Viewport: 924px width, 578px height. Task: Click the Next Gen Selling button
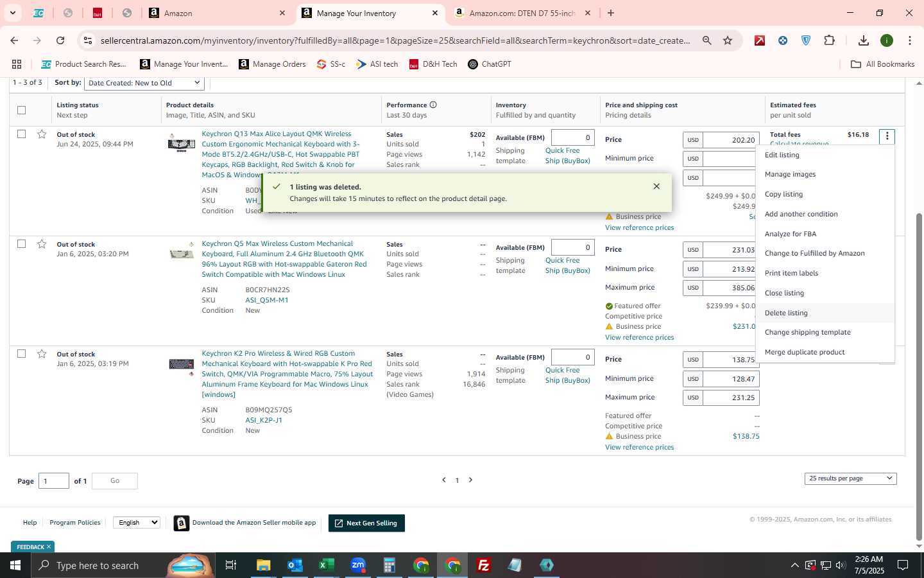click(366, 523)
